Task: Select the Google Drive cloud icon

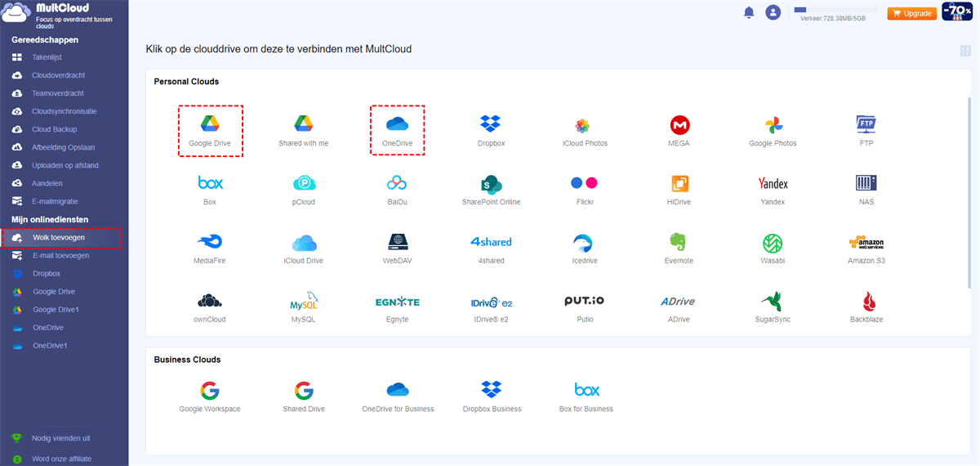Action: pyautogui.click(x=210, y=124)
